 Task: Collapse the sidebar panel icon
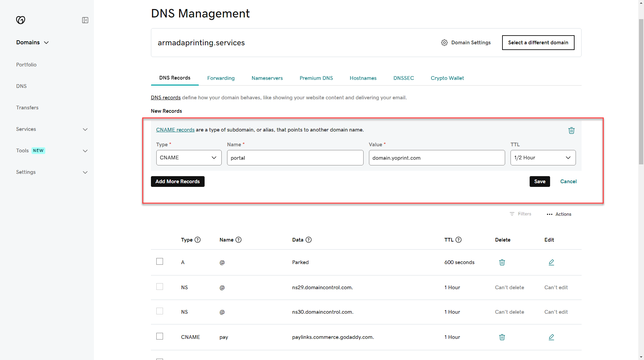pos(85,20)
